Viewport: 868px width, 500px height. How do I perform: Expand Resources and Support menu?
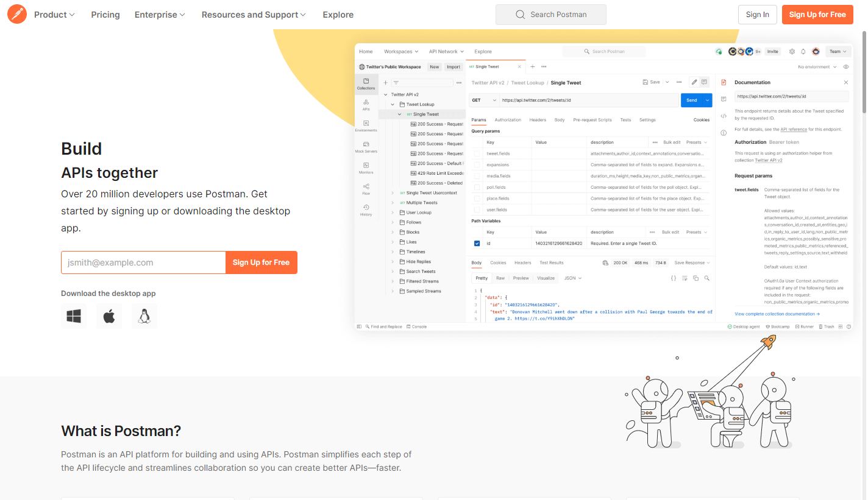[x=254, y=15]
